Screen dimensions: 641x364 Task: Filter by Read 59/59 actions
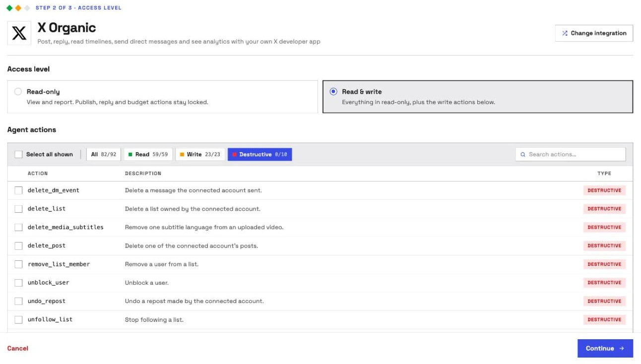coord(148,155)
